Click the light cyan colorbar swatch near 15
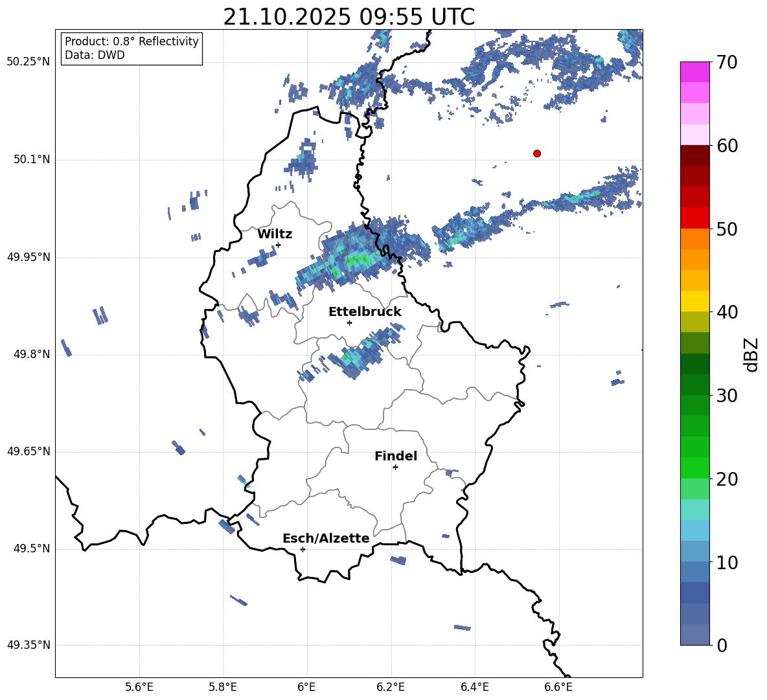767x700 pixels. point(694,510)
